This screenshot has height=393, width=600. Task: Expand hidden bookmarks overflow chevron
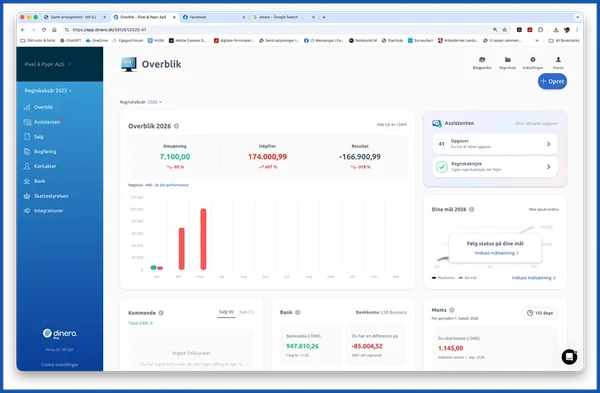tap(537, 40)
